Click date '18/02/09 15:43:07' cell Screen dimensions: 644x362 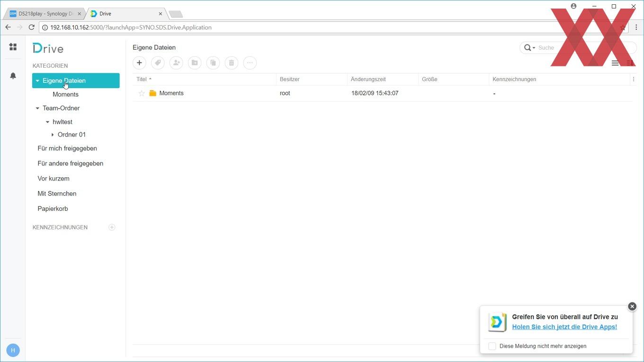pos(375,93)
